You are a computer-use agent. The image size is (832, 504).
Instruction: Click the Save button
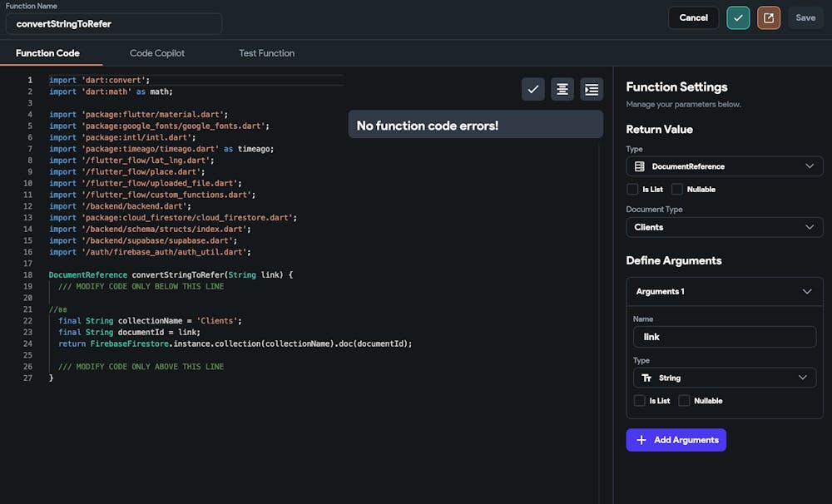tap(805, 17)
